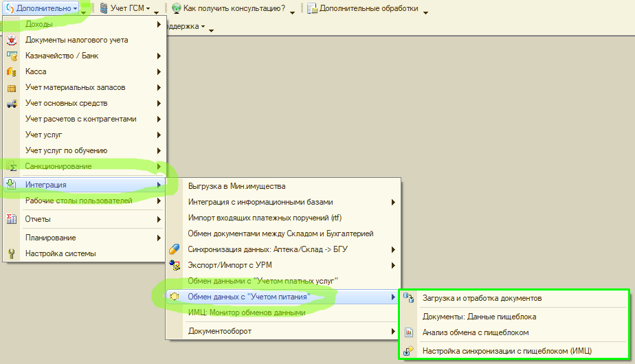Click the Экспорт/Импорт с УРМ icon
The image size is (635, 364).
175,265
